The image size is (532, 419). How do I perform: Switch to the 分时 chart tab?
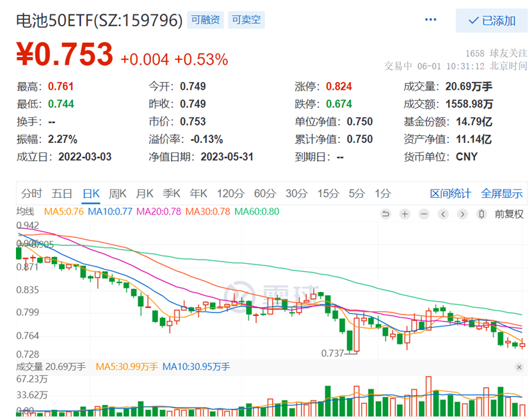(x=31, y=193)
